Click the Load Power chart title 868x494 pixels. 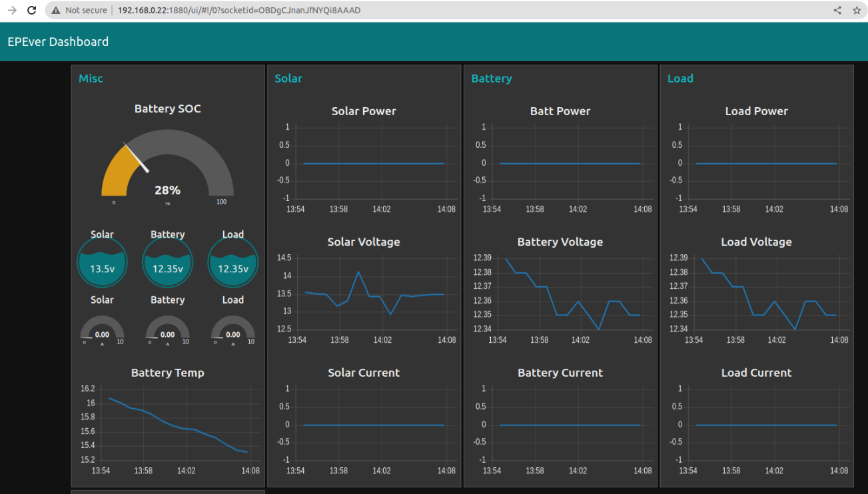(757, 111)
